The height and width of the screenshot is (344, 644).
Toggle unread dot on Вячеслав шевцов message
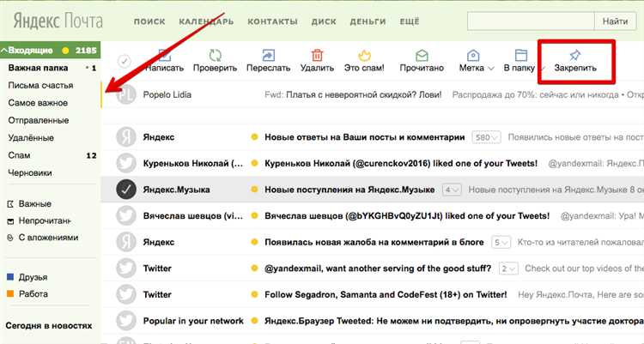[254, 216]
